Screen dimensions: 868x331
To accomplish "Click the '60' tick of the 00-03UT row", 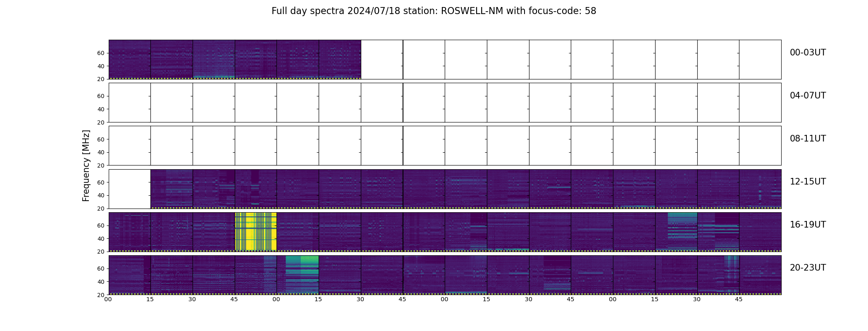I will (x=101, y=53).
